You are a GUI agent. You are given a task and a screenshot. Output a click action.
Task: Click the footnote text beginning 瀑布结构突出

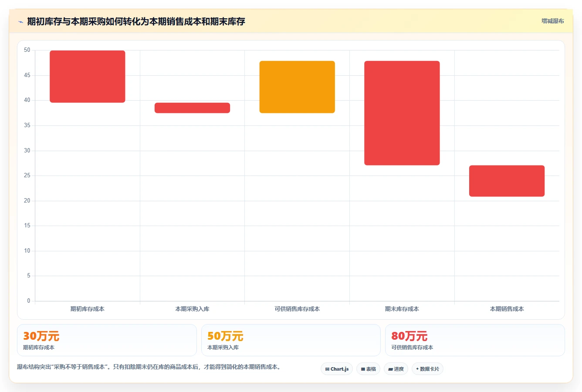pos(149,367)
